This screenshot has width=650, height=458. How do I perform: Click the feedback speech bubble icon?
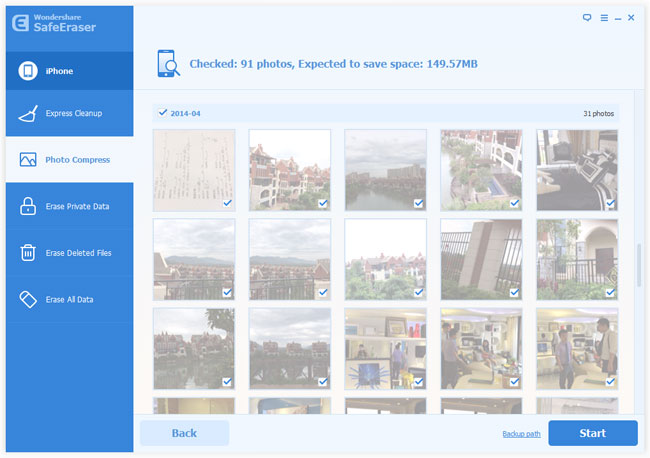click(x=587, y=18)
